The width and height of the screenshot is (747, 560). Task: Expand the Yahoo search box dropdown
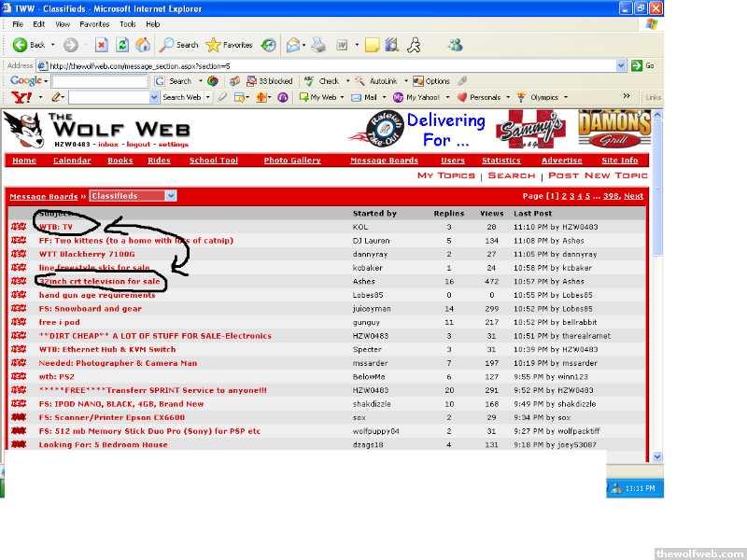(x=155, y=97)
